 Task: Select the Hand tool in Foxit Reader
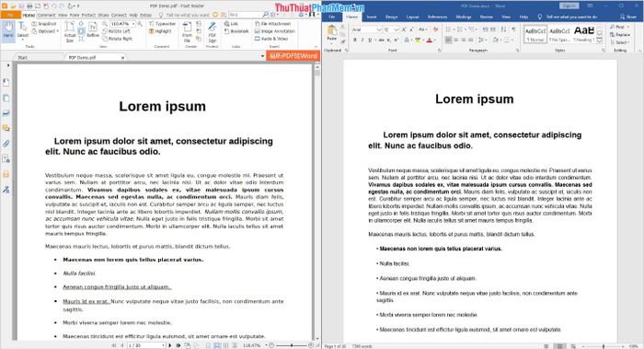tap(8, 30)
